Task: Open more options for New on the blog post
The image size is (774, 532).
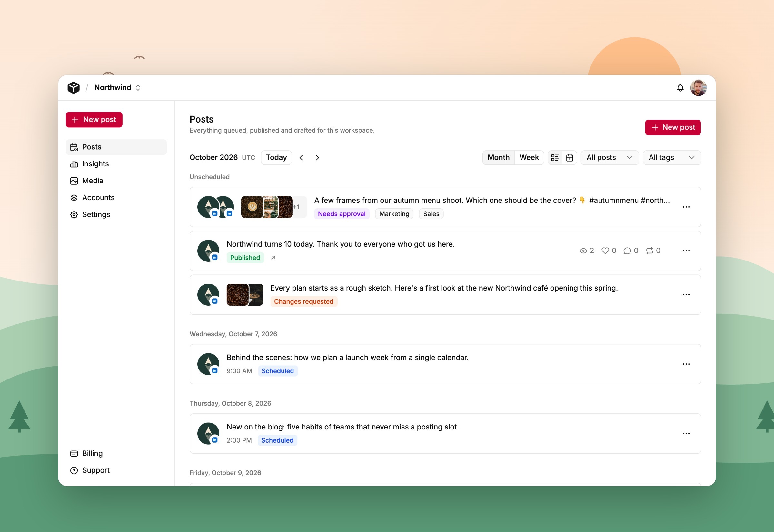Action: click(x=686, y=433)
